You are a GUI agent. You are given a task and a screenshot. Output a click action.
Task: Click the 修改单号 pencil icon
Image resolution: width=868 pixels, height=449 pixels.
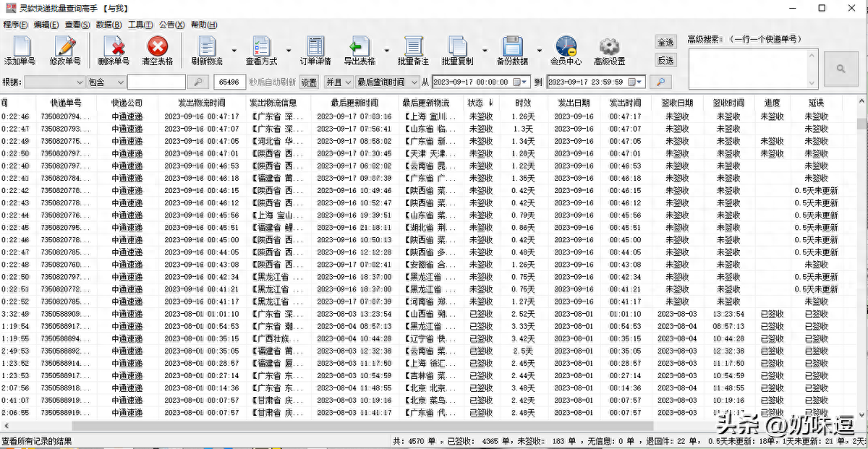pyautogui.click(x=65, y=48)
